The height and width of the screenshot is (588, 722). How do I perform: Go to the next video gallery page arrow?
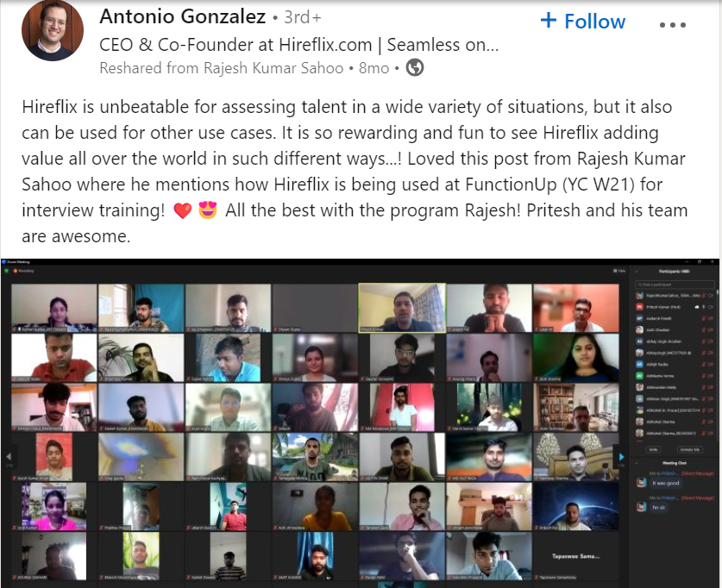tap(621, 457)
